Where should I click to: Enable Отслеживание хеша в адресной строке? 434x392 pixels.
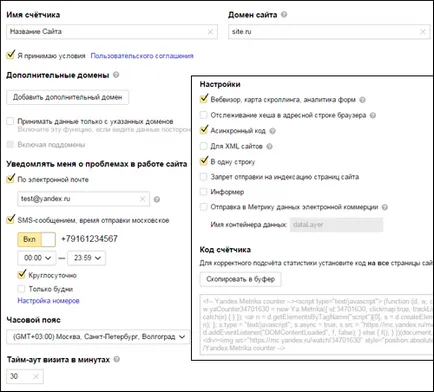coord(203,115)
